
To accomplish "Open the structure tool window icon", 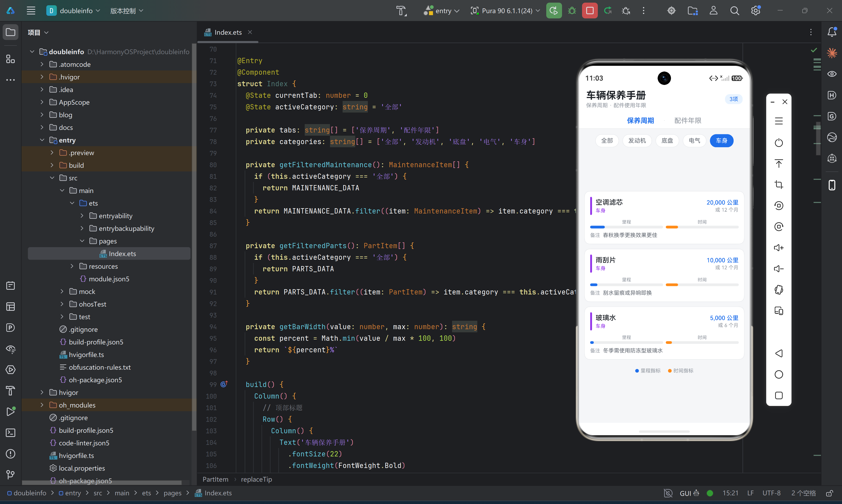I will pyautogui.click(x=11, y=59).
